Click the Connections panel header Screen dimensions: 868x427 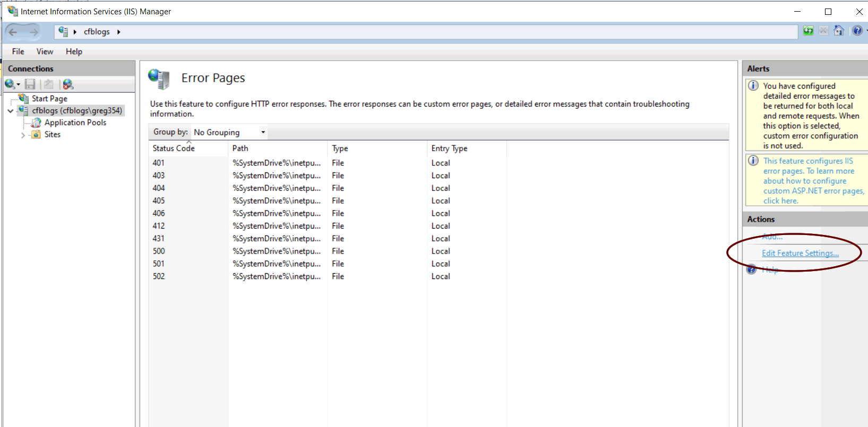click(69, 68)
